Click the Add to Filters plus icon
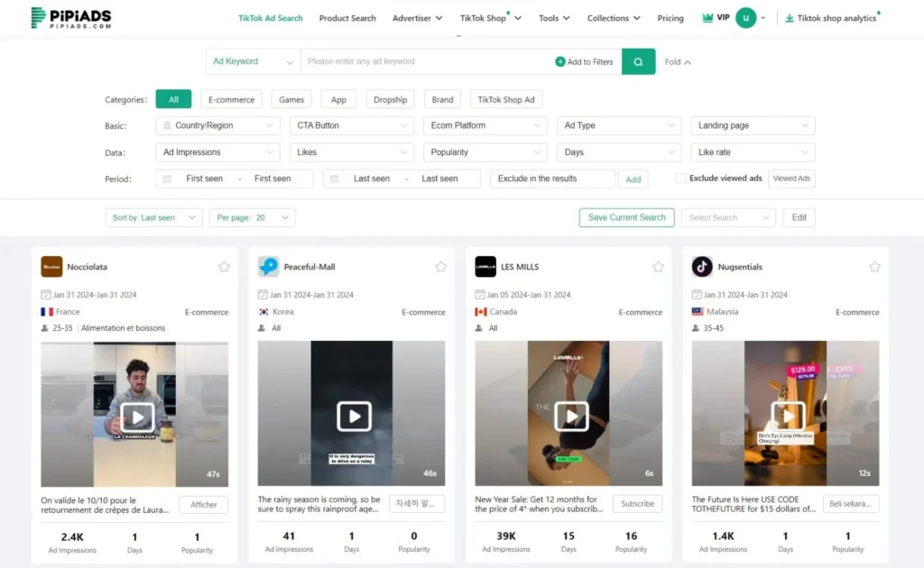The width and height of the screenshot is (924, 568). point(560,61)
